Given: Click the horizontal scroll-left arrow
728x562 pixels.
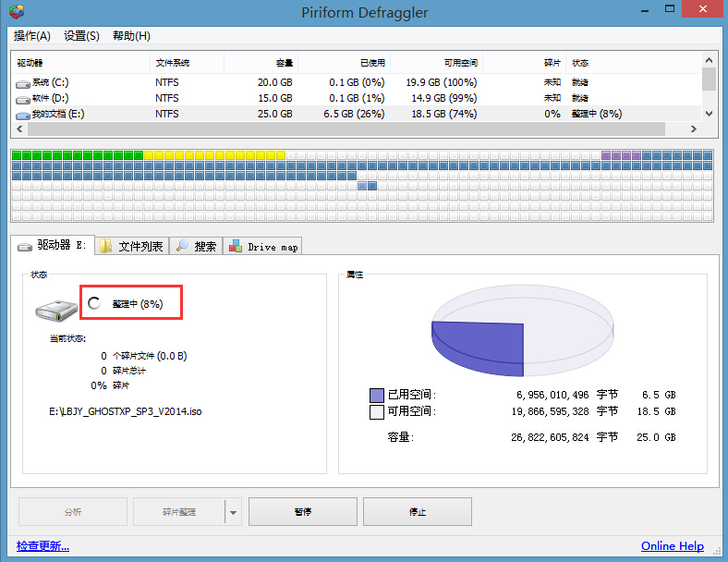Looking at the screenshot, I should point(19,128).
